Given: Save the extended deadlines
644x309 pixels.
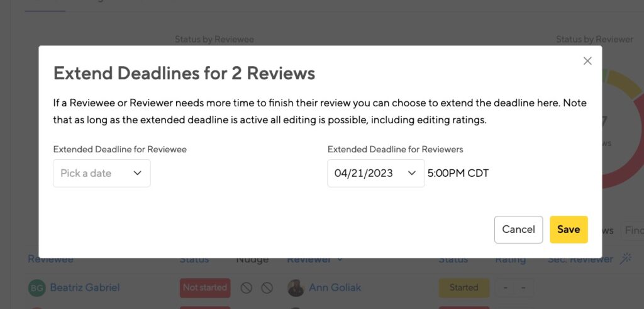Looking at the screenshot, I should tap(569, 229).
